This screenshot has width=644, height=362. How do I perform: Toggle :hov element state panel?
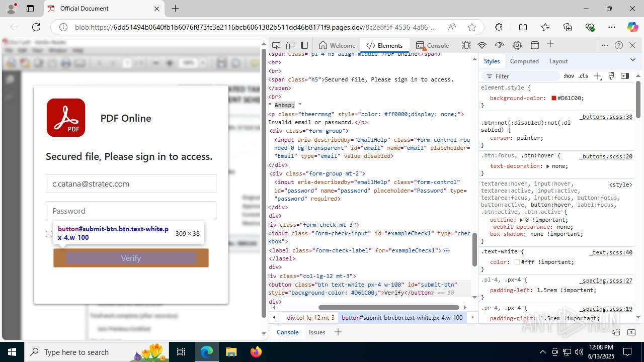tap(569, 76)
